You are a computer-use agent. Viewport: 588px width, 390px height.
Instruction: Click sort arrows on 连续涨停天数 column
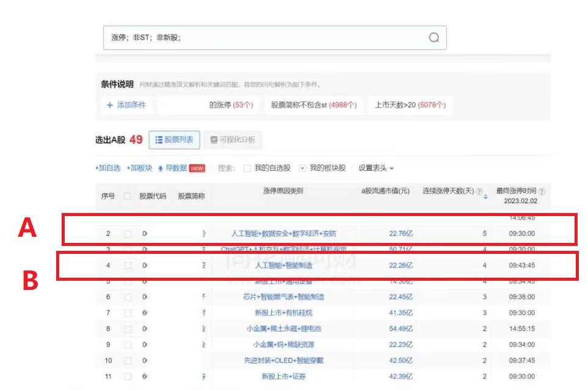click(x=486, y=195)
